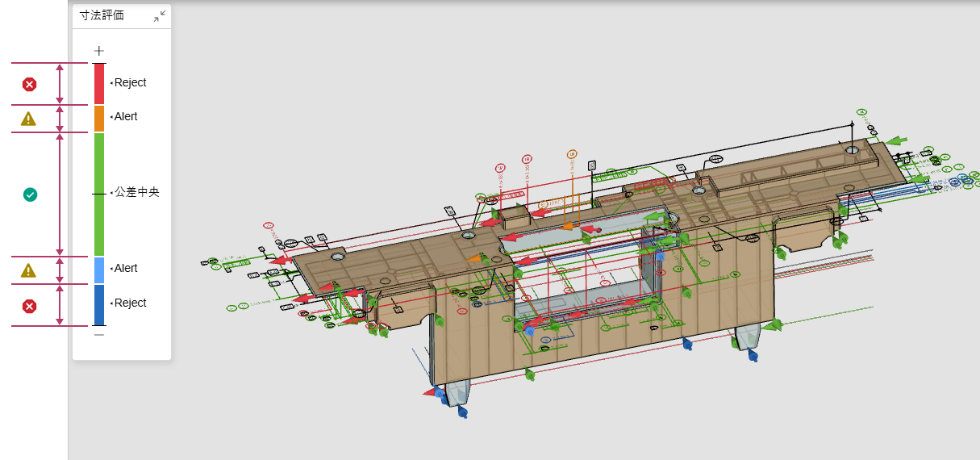Click the 寸法評価 panel title
The image size is (980, 460).
click(102, 15)
